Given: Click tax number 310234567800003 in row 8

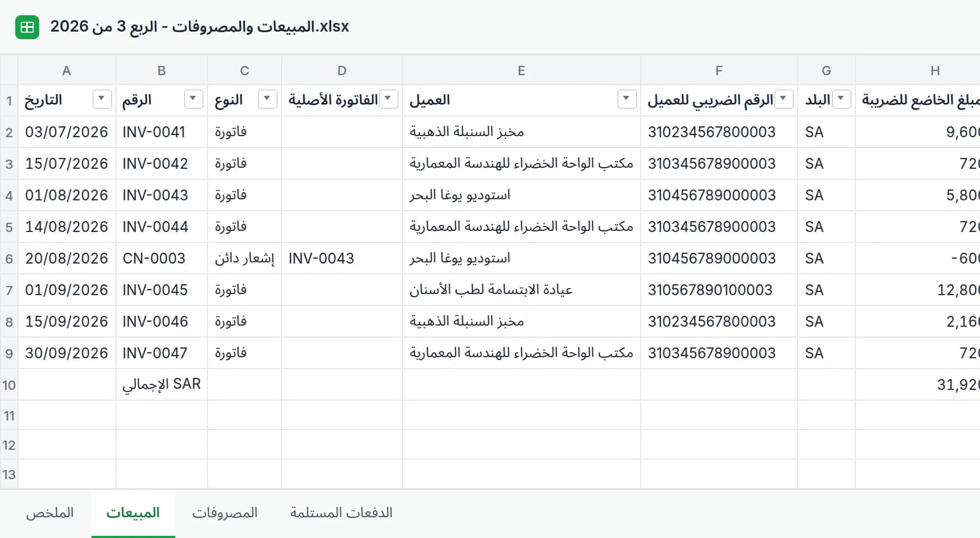Looking at the screenshot, I should point(719,322).
